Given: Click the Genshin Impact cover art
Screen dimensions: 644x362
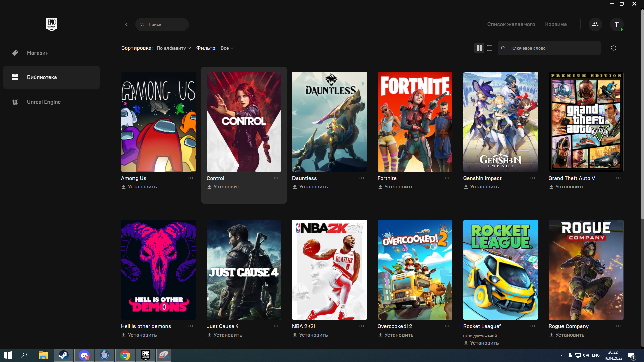Looking at the screenshot, I should coord(500,122).
